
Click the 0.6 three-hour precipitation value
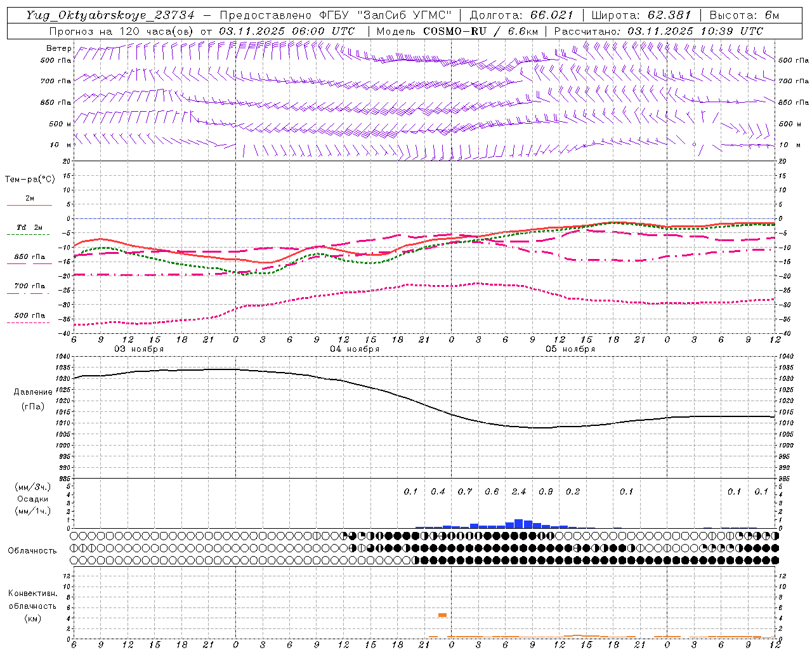pyautogui.click(x=492, y=492)
